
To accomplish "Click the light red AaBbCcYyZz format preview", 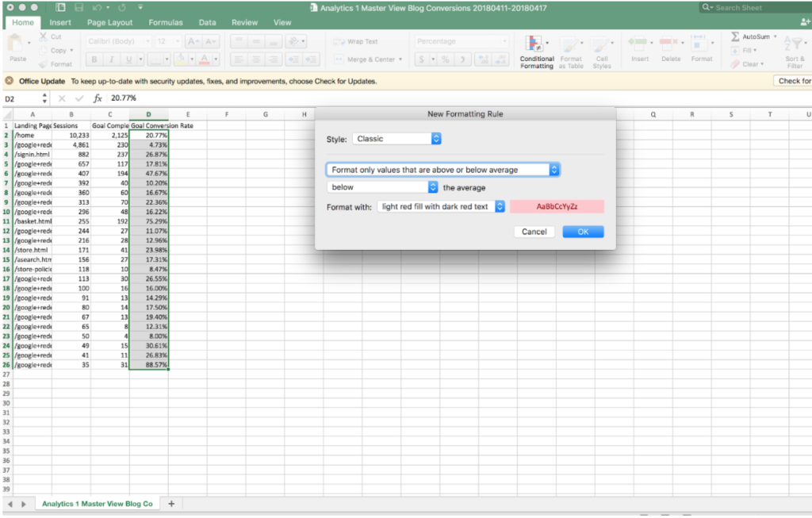I will (557, 206).
